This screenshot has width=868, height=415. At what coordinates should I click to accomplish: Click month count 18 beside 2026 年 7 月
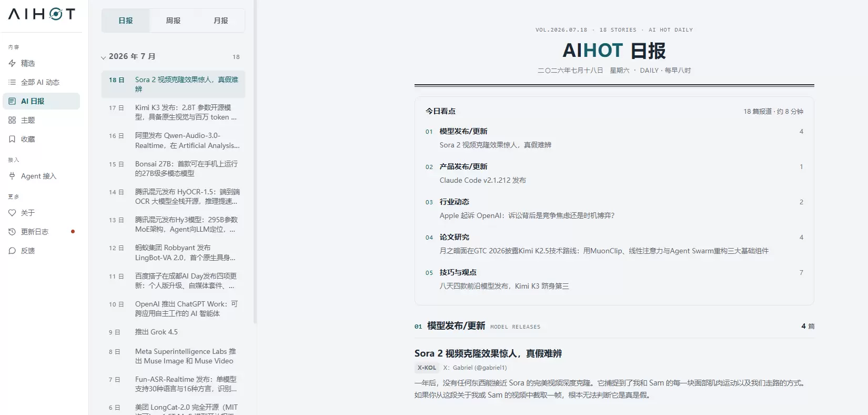[236, 57]
